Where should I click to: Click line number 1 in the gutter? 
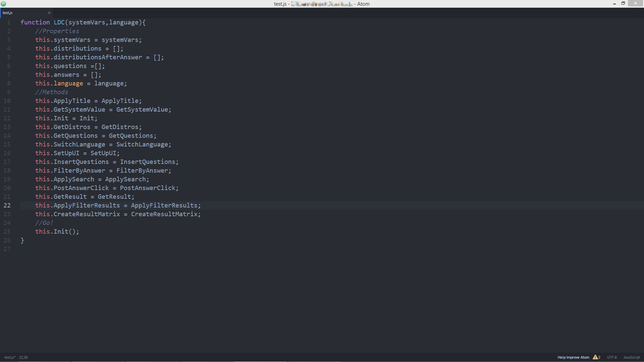[9, 22]
